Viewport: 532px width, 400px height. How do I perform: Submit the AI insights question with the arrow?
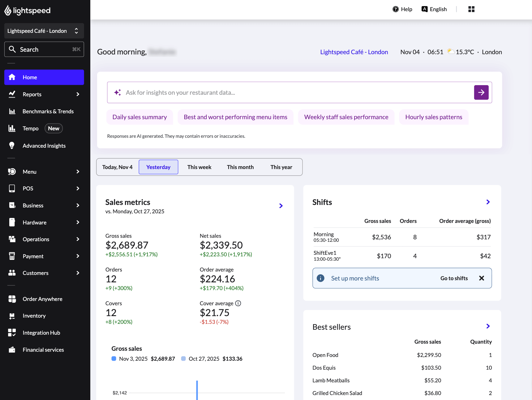point(481,92)
